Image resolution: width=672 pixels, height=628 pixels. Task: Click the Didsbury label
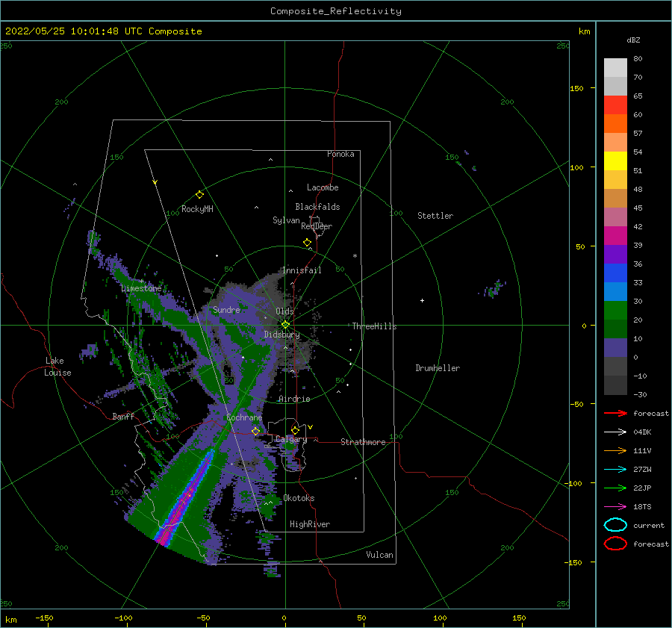[281, 335]
